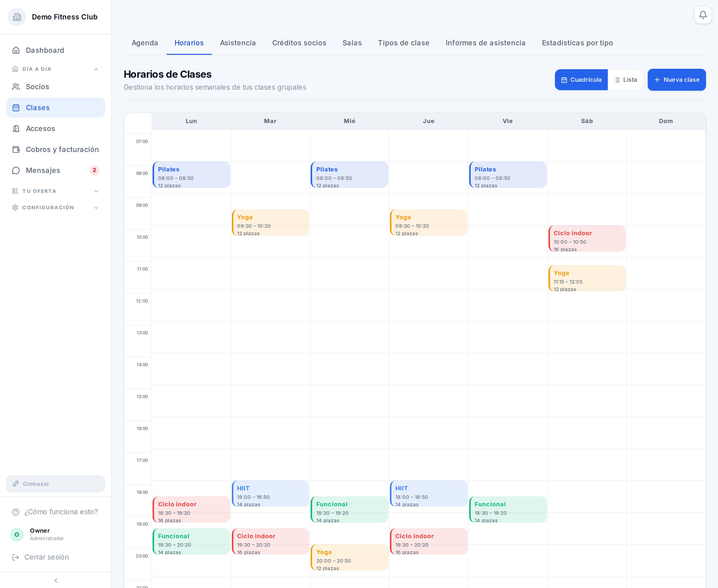The image size is (718, 588).
Task: Open Tuesday's HIIT 18:00 class
Action: 270,494
